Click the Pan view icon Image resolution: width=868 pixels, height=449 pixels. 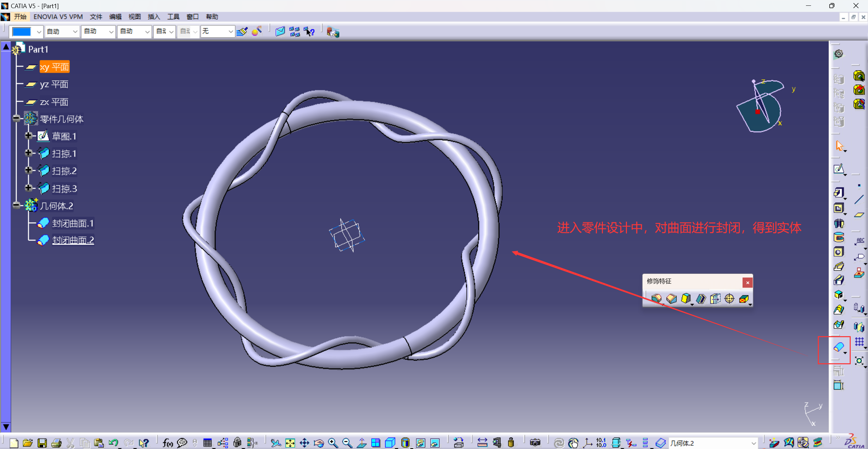(x=304, y=443)
